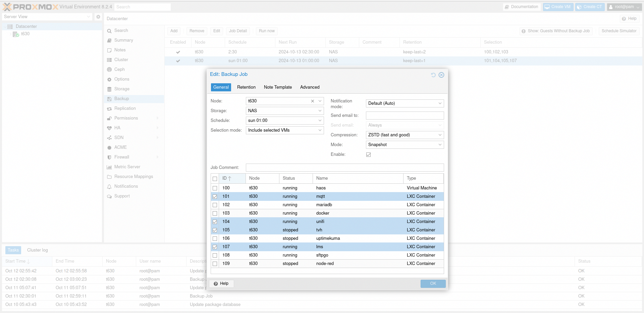Check the box for VM 100 haos
The height and width of the screenshot is (313, 644).
215,188
